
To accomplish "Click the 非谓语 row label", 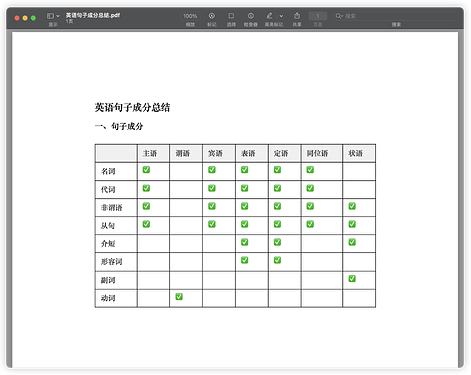I will 112,208.
